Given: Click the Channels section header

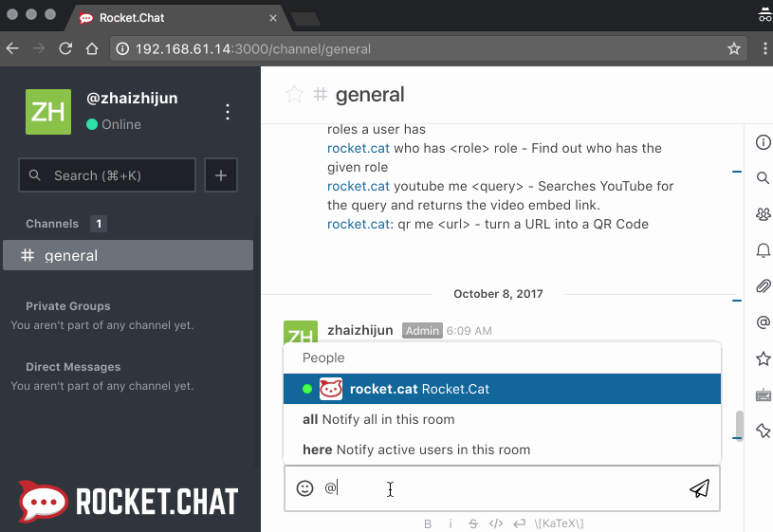Looking at the screenshot, I should 52,224.
